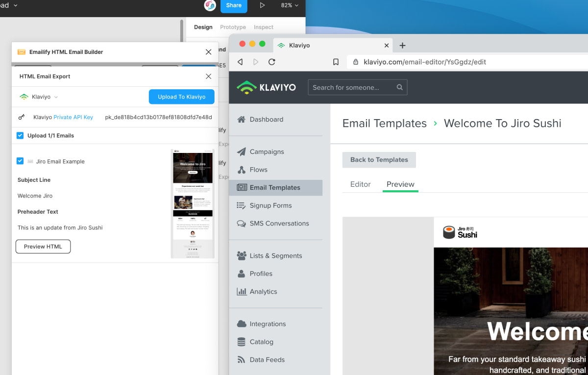
Task: Click the browser forward arrow
Action: 256,62
